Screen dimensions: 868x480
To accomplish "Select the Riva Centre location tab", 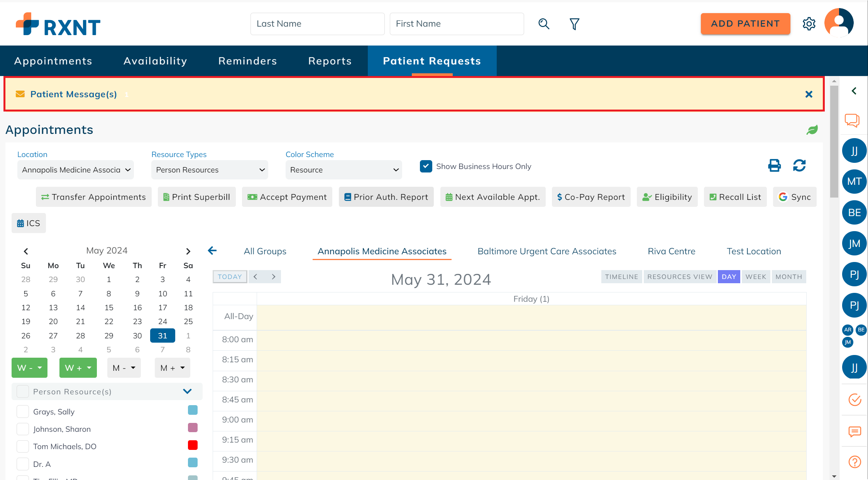I will pyautogui.click(x=672, y=251).
